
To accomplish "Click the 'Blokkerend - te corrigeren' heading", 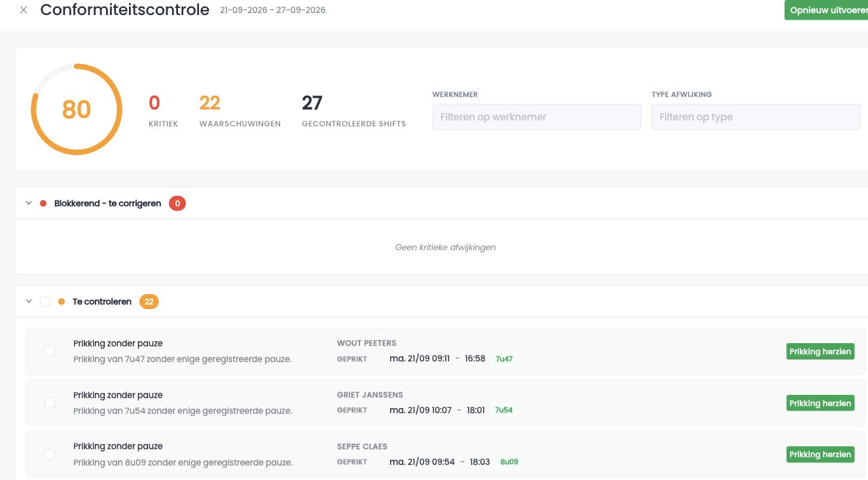I will click(108, 204).
